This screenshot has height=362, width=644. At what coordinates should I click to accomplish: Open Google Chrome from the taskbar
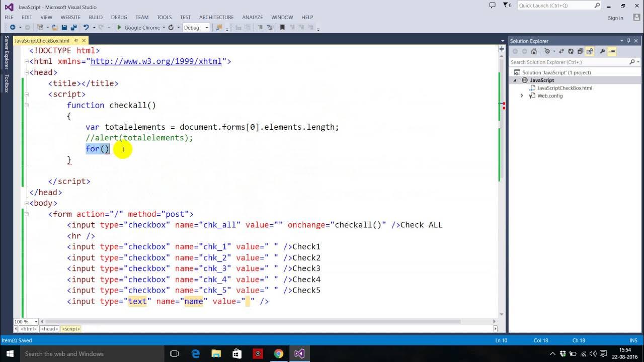pyautogui.click(x=278, y=353)
